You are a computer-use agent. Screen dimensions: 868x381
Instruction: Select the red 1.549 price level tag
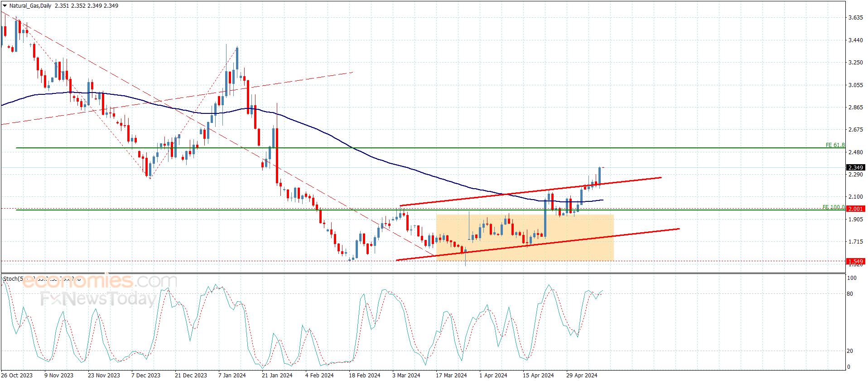855,261
